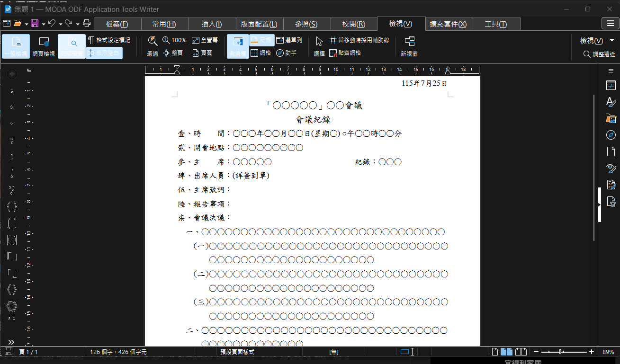This screenshot has width=620, height=364.
Task: Expand the undo history dropdown arrow
Action: [61, 24]
